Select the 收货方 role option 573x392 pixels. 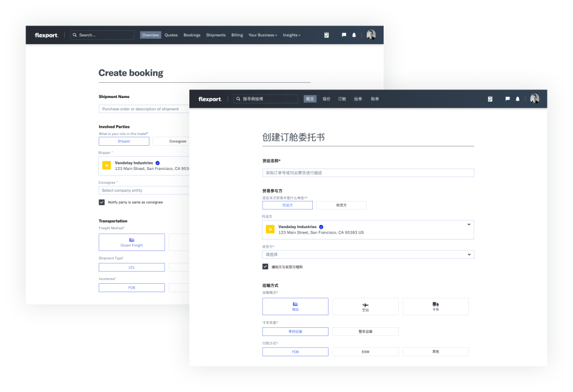341,205
